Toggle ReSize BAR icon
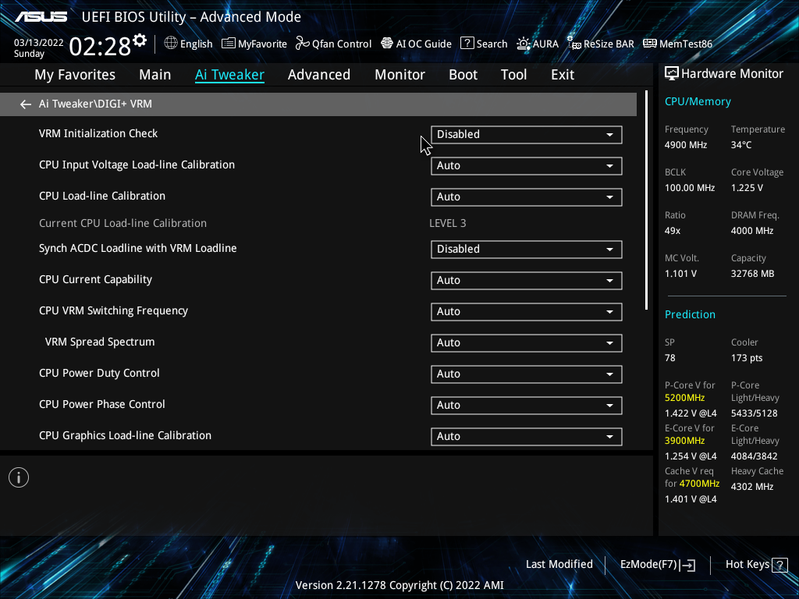 tap(574, 43)
